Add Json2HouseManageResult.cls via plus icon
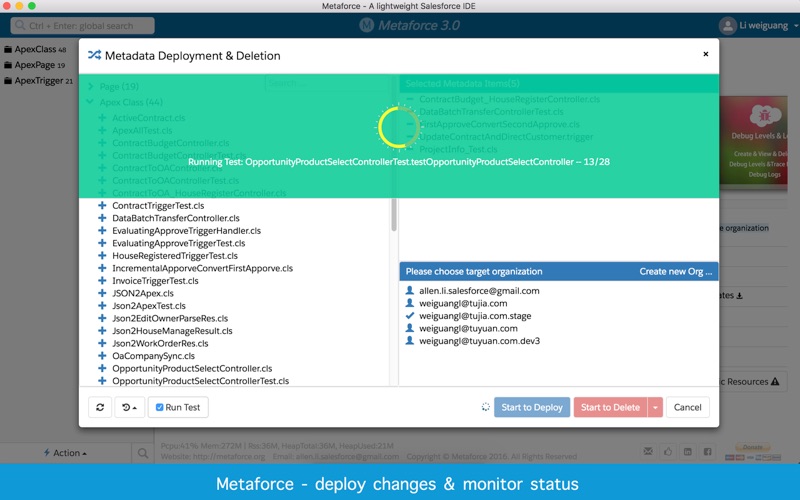 point(102,331)
